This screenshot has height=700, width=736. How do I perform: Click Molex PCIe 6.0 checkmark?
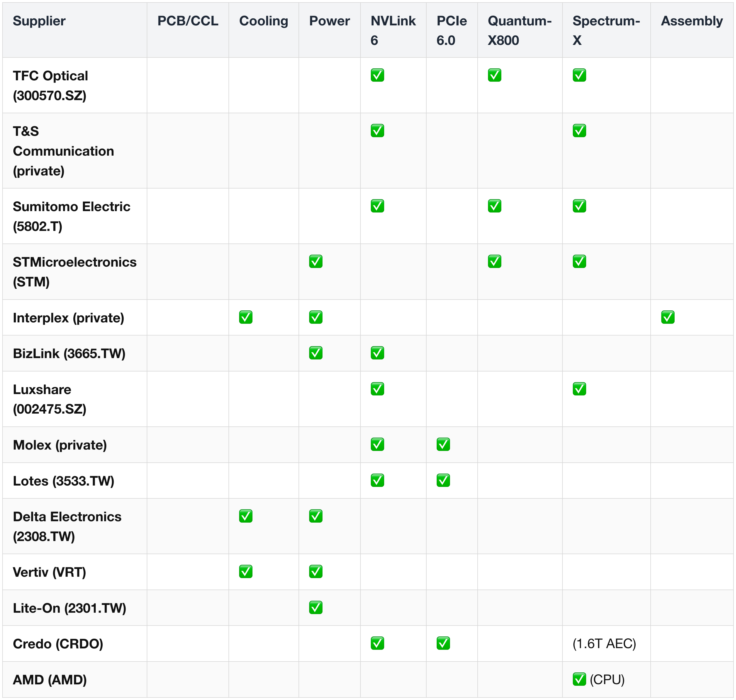point(443,445)
